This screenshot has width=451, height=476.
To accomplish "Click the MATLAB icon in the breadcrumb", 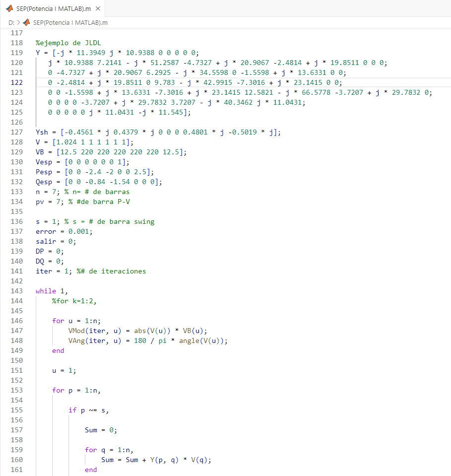I will 26,22.
